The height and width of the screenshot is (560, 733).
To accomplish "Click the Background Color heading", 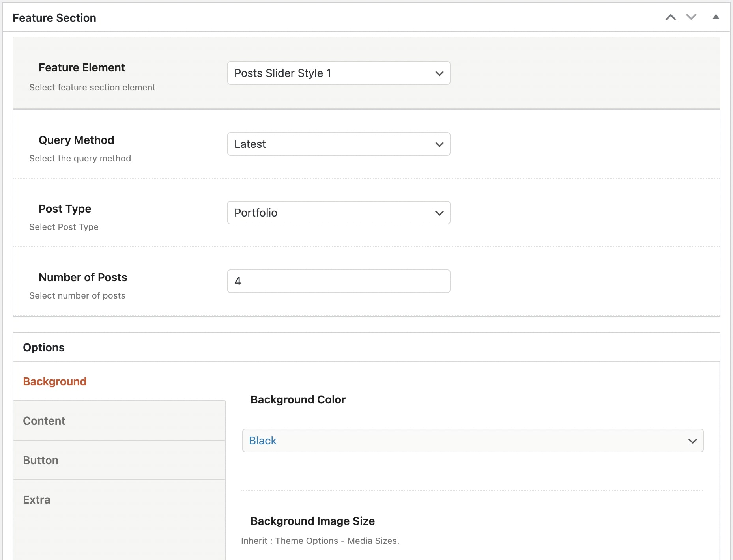I will coord(298,399).
